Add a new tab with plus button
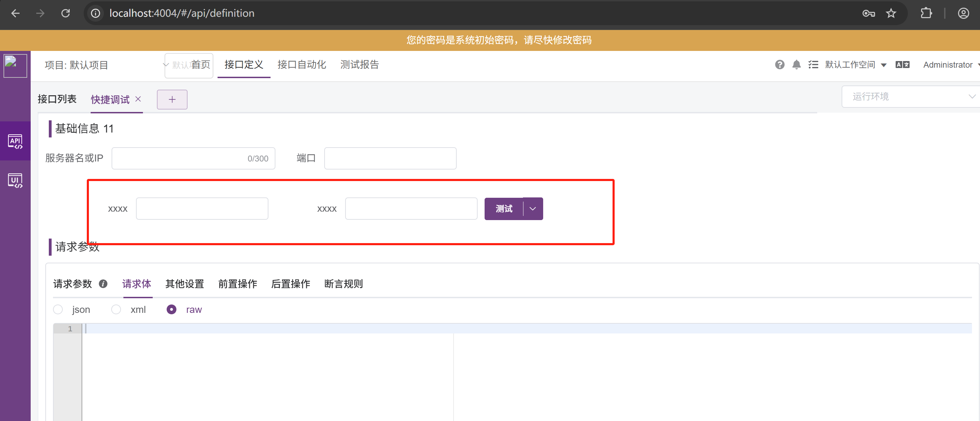Viewport: 980px width, 421px height. pos(172,99)
